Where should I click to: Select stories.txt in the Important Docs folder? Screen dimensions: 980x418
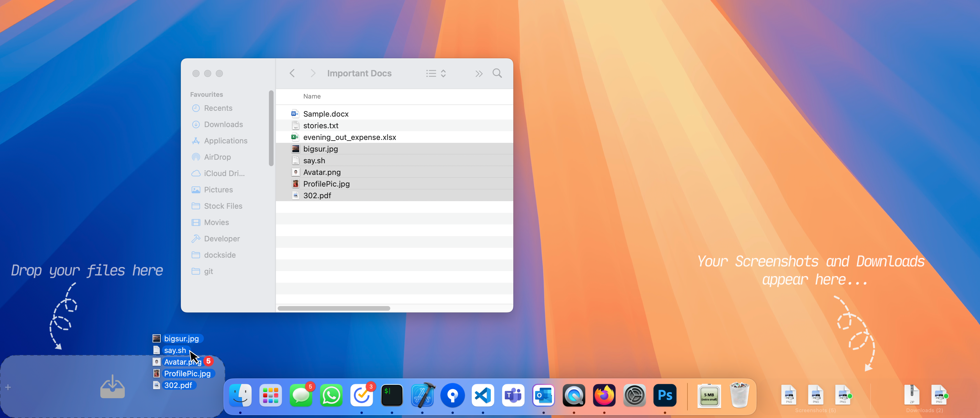pos(321,125)
